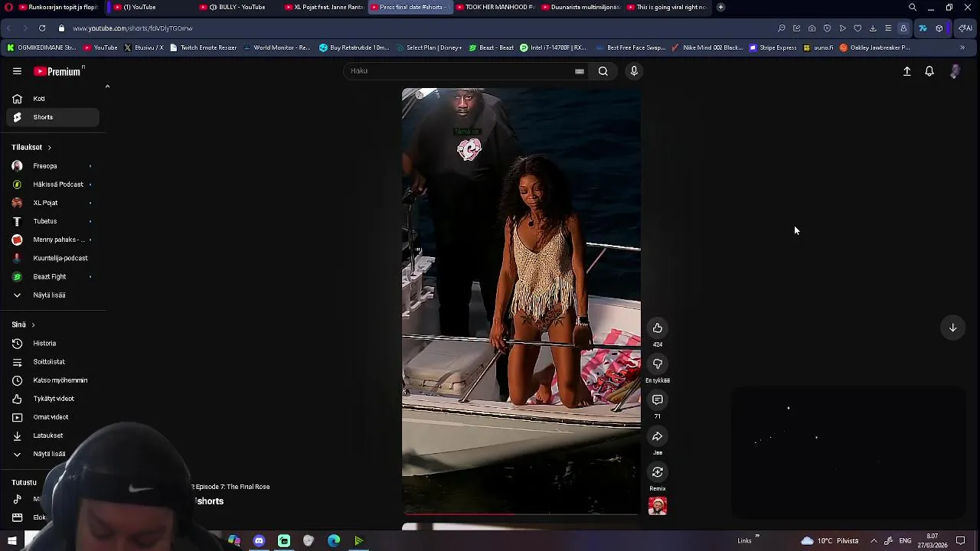The width and height of the screenshot is (980, 551).
Task: Switch to TOOK HER MANHOOD tab
Action: point(495,7)
